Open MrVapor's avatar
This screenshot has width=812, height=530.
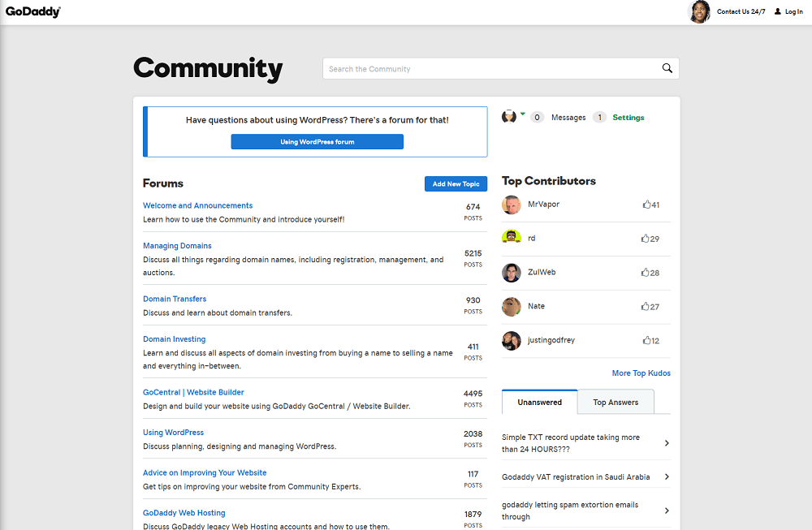point(511,205)
